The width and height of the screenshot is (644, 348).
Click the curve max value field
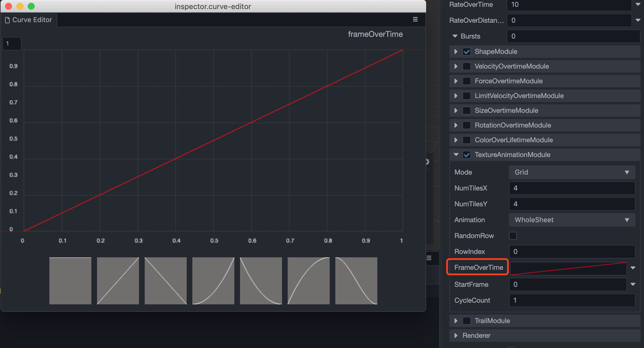12,44
